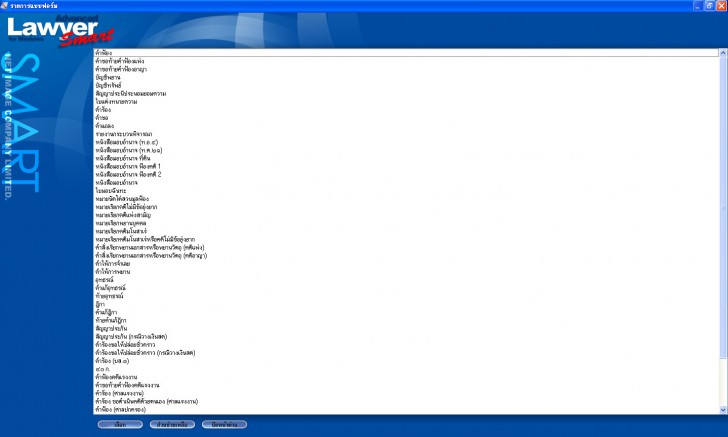Pick ใบมอบฉันทะ in the list
The height and width of the screenshot is (437, 728).
[x=406, y=190]
